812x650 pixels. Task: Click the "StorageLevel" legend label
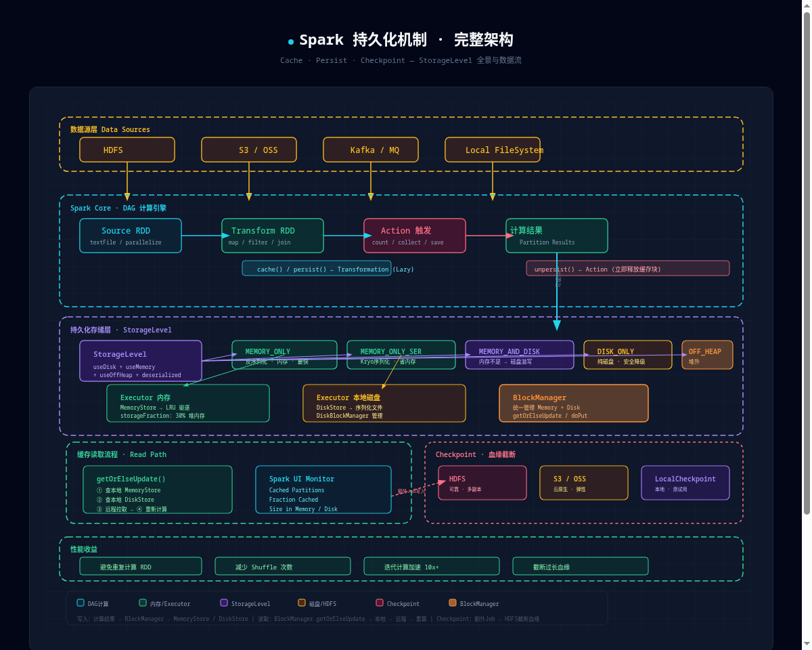tap(250, 604)
